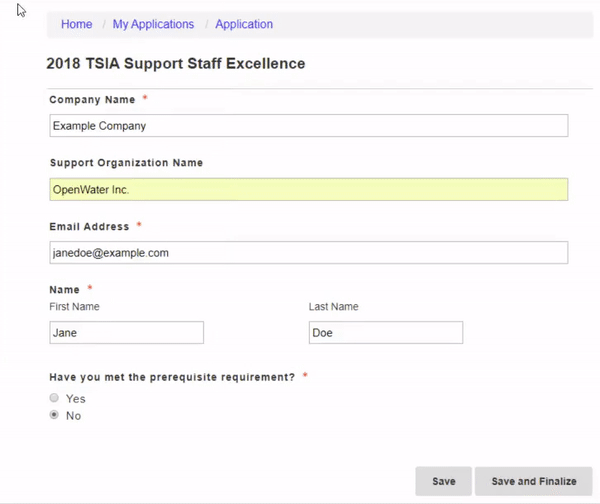Click Save and Finalize button
This screenshot has height=504, width=600.
[x=534, y=481]
